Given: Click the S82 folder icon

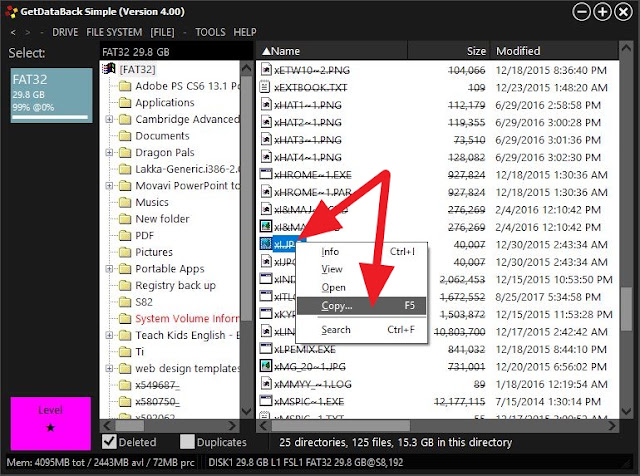Looking at the screenshot, I should pos(124,302).
